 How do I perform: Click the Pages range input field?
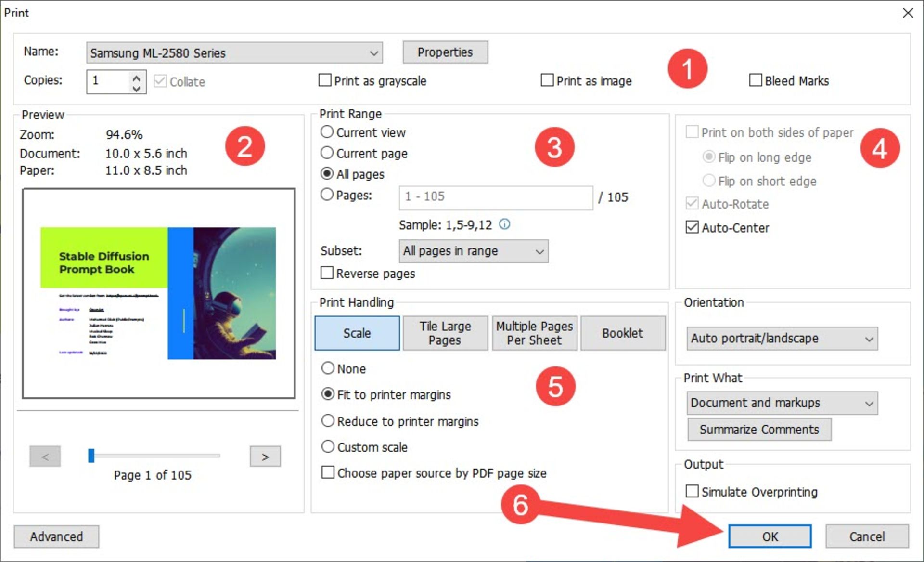point(495,197)
